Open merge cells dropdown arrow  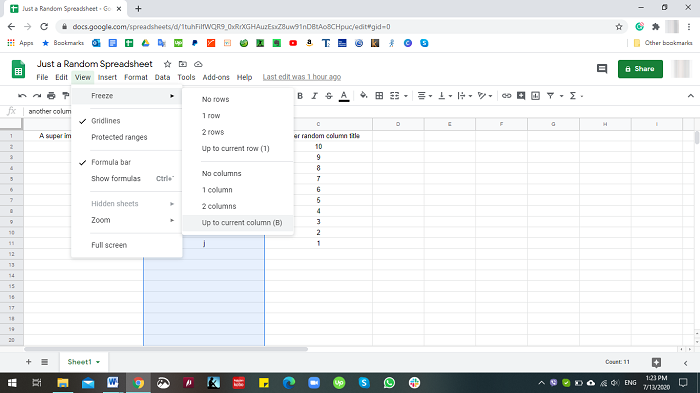(406, 96)
